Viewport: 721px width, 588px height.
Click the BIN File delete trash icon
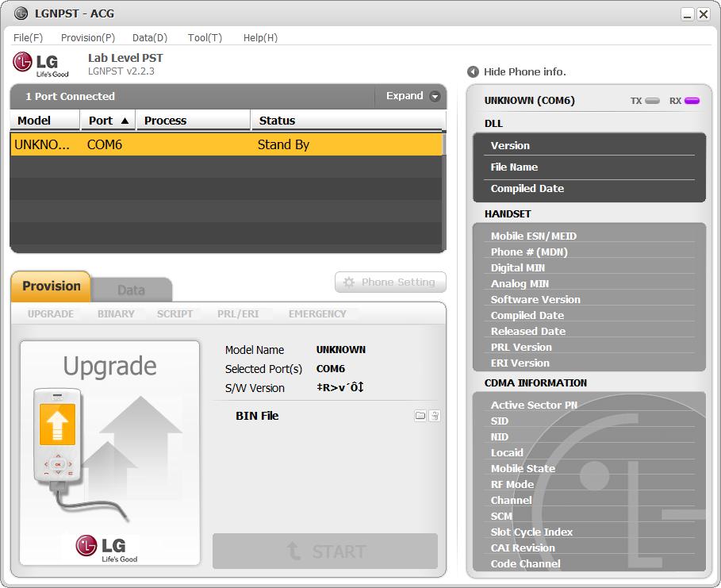(x=435, y=416)
